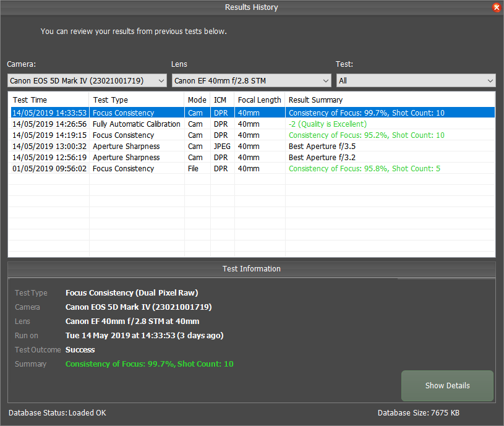The width and height of the screenshot is (504, 426).
Task: Click 'Best Aperture f/3.2' result
Action: click(322, 158)
